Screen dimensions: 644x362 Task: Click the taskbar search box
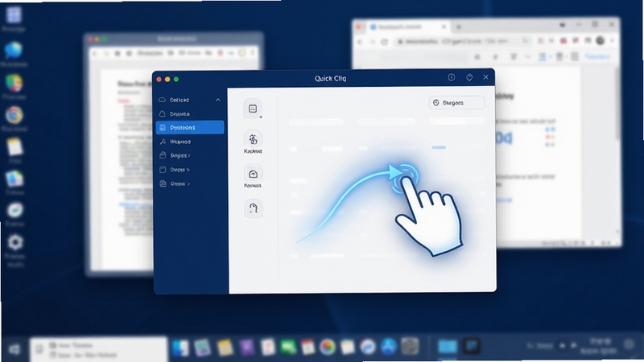coord(98,350)
